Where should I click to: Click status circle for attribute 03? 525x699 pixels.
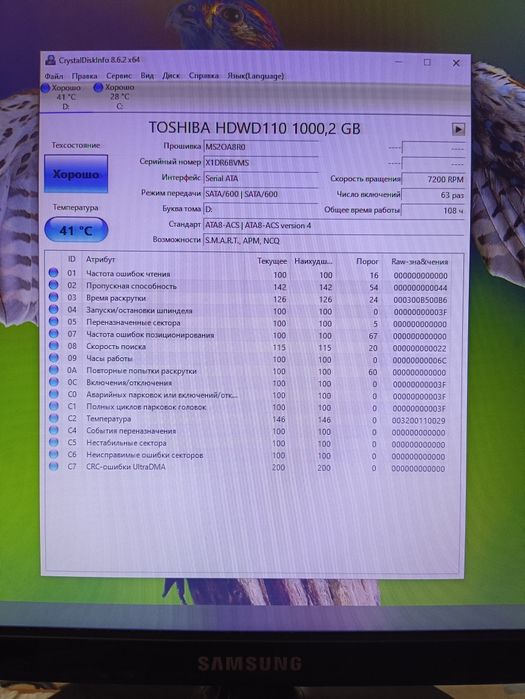(53, 297)
